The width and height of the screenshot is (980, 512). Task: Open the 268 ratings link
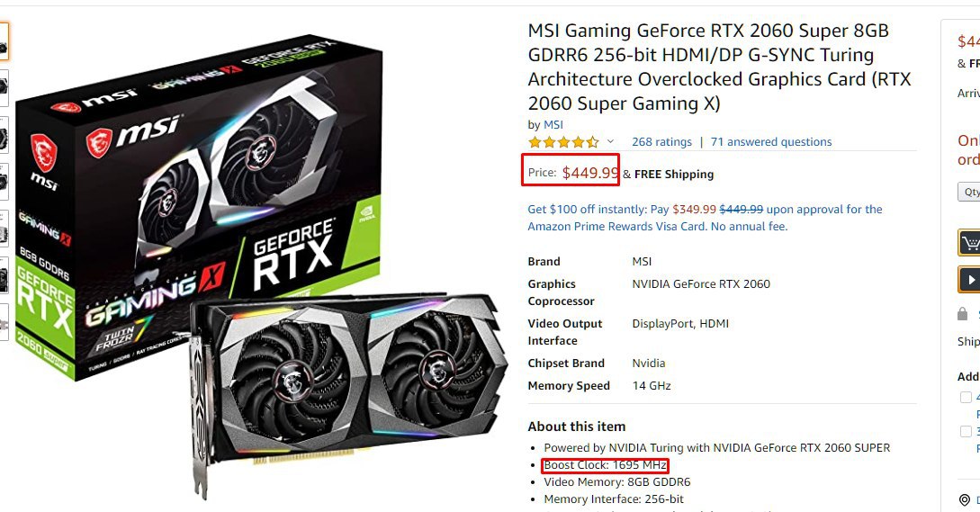pos(661,142)
